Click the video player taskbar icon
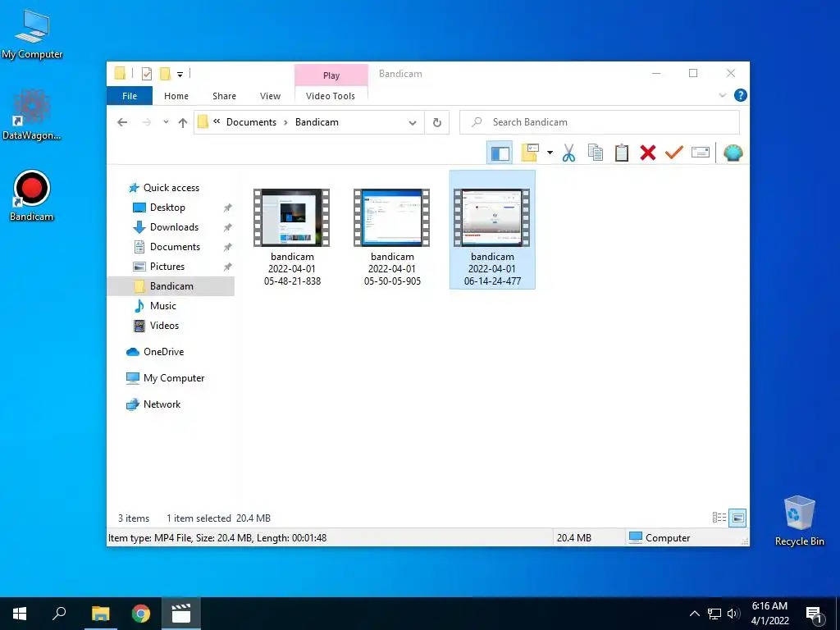This screenshot has height=630, width=840. click(x=181, y=614)
